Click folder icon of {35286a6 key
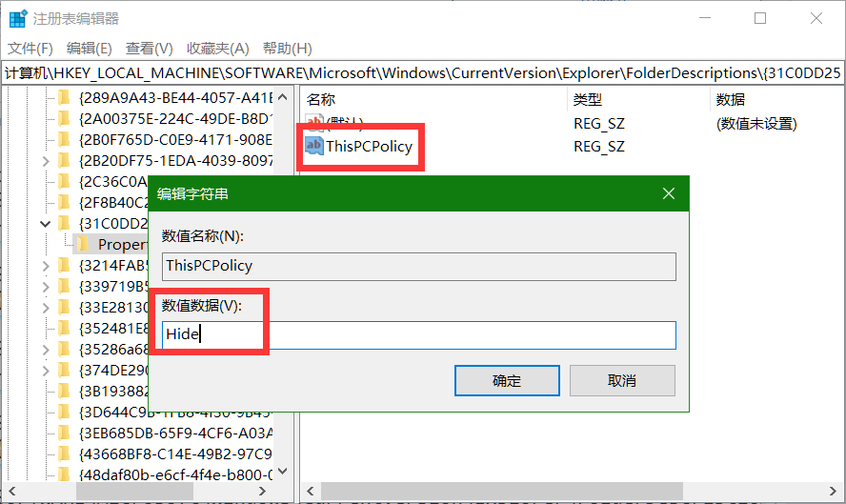Screen dimensions: 846x504 coord(64,349)
